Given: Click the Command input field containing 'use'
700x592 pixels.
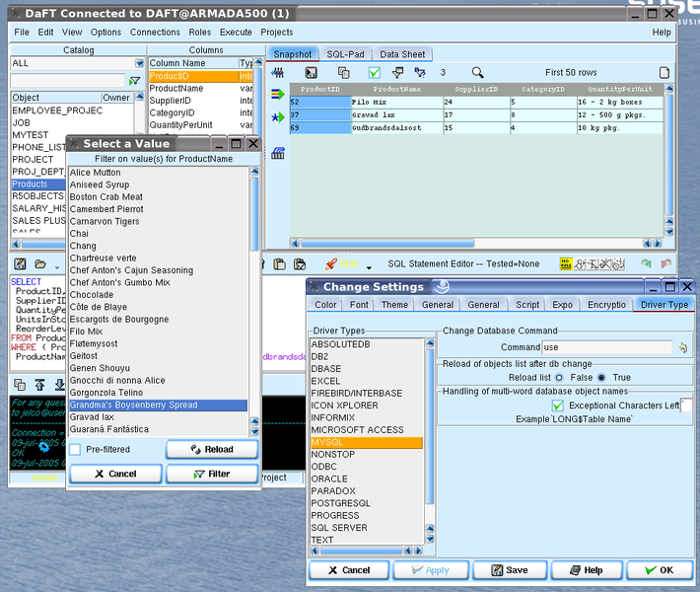Looking at the screenshot, I should click(607, 347).
